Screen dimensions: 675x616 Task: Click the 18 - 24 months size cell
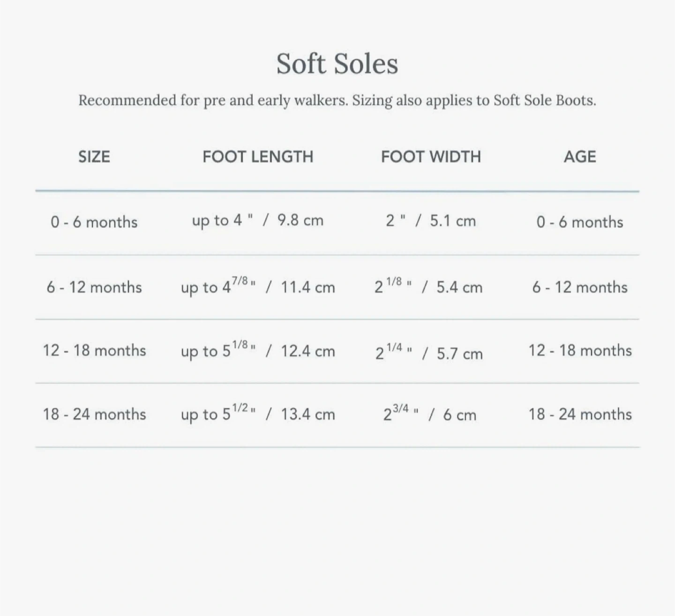pyautogui.click(x=94, y=414)
